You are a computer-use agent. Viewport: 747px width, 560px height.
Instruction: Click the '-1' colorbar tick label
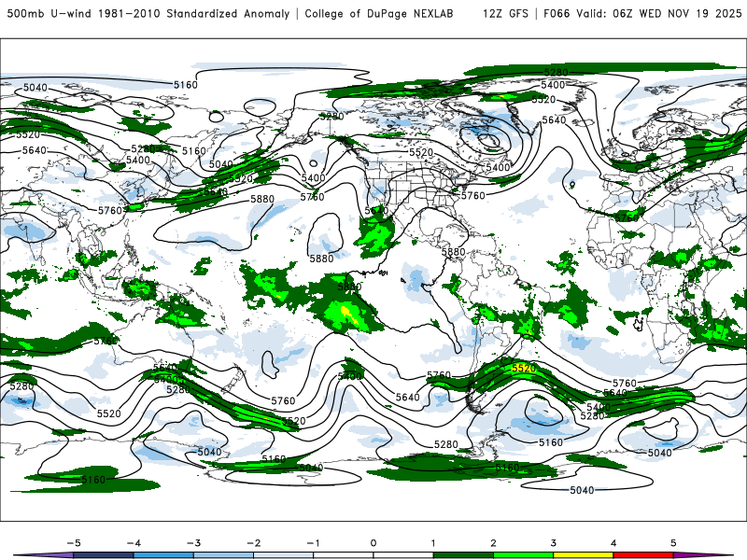tap(313, 543)
